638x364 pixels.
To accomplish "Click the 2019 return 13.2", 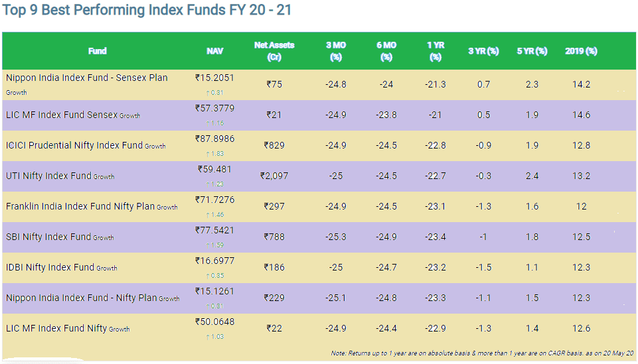I will point(582,176).
